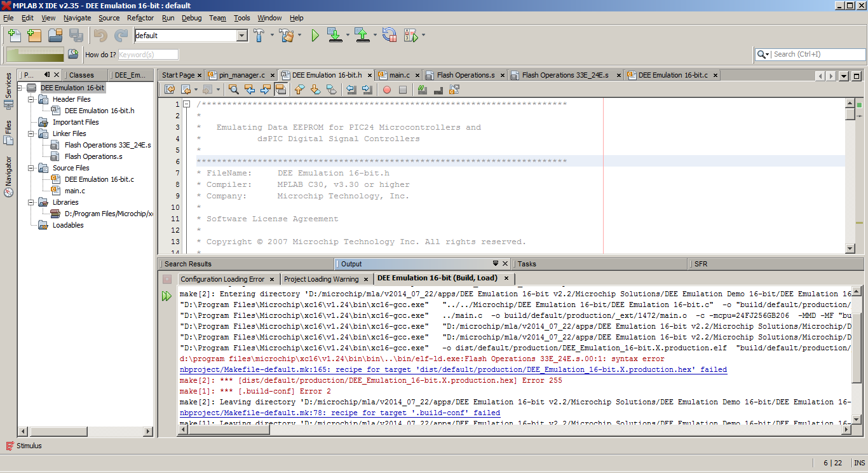Toggle Highlight Search in editor toolbar
The width and height of the screenshot is (868, 473).
280,90
